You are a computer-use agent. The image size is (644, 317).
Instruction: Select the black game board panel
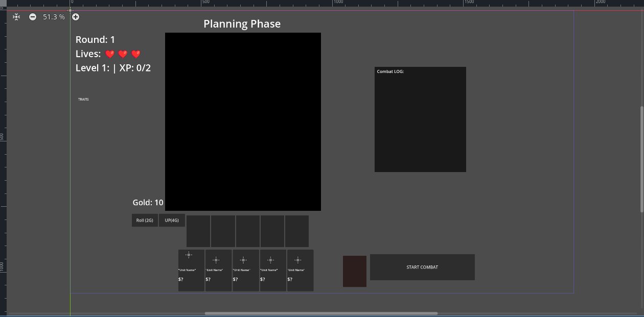click(243, 121)
